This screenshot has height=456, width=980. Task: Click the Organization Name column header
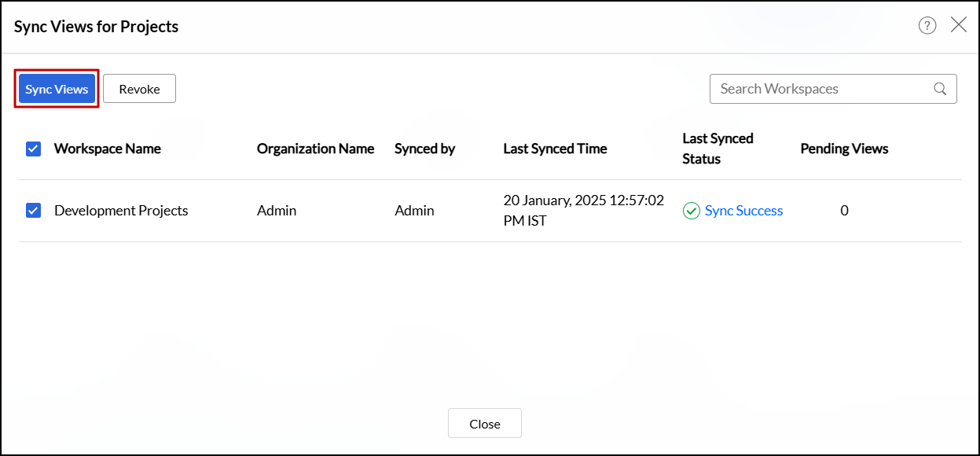coord(315,149)
